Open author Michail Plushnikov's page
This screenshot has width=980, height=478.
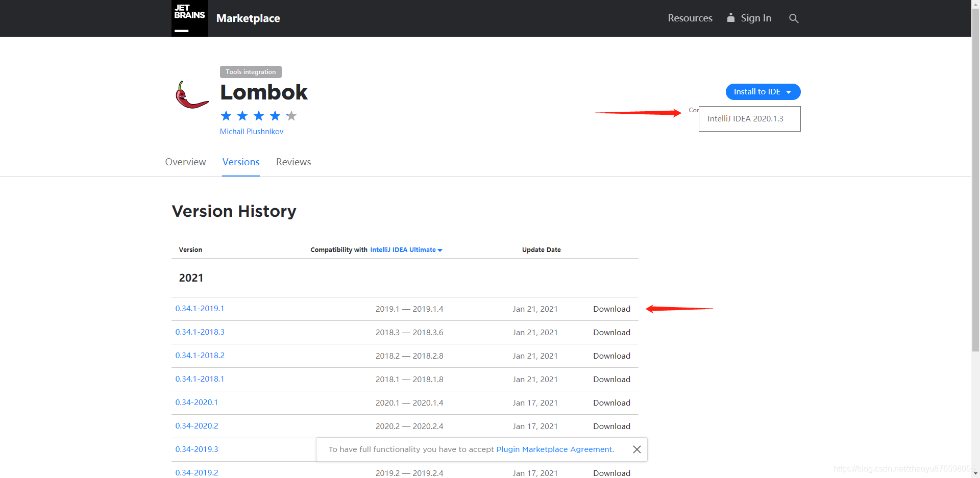252,132
